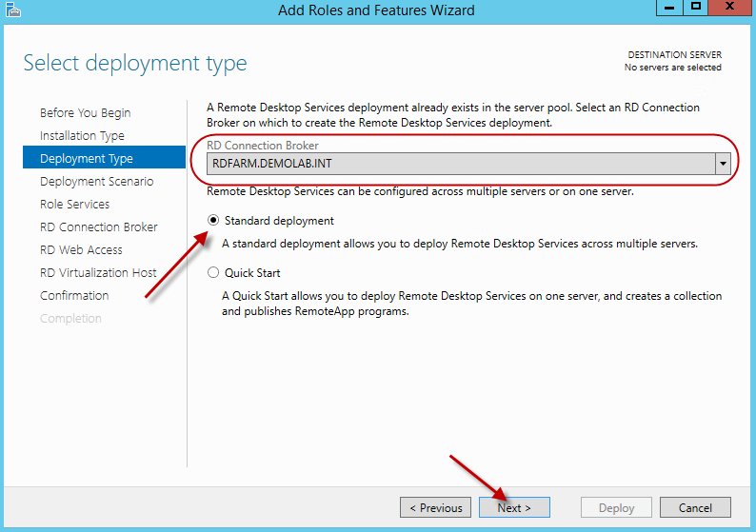
Task: Click the wizard icon in title bar
Action: point(13,10)
